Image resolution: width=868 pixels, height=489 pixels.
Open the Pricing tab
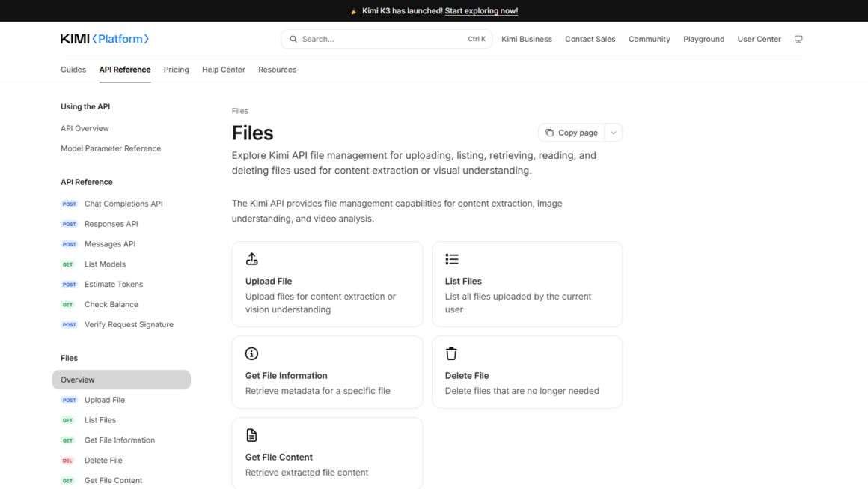click(x=176, y=70)
